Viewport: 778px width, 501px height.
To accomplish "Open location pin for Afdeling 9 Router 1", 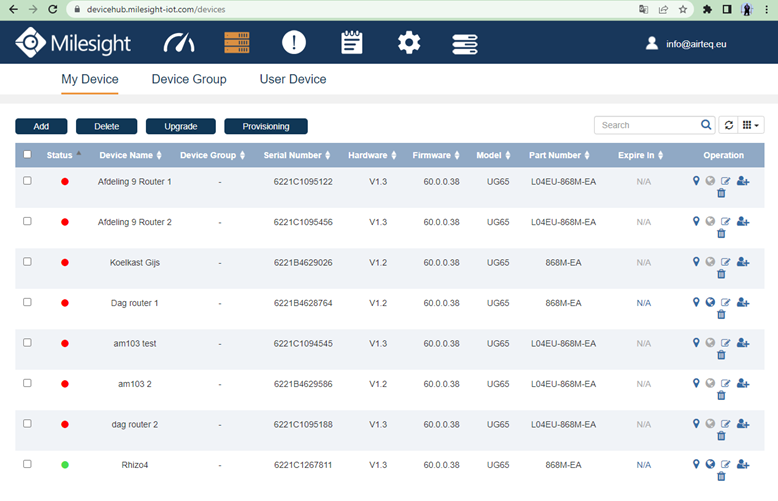I will pos(696,181).
